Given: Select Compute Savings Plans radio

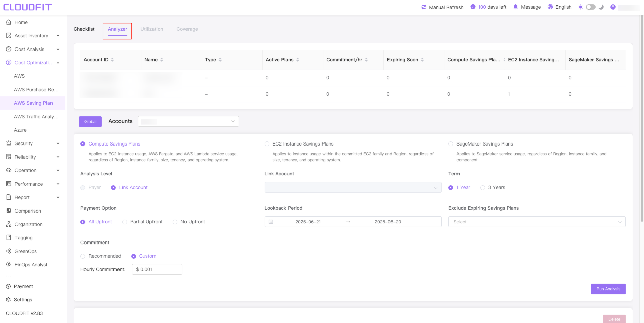Looking at the screenshot, I should point(83,144).
